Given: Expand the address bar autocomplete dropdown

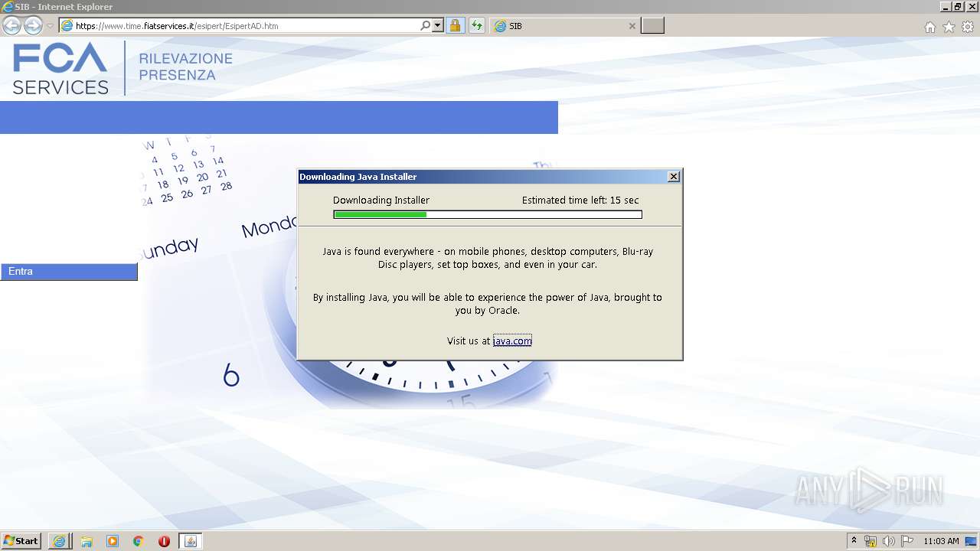Looking at the screenshot, I should (x=438, y=26).
